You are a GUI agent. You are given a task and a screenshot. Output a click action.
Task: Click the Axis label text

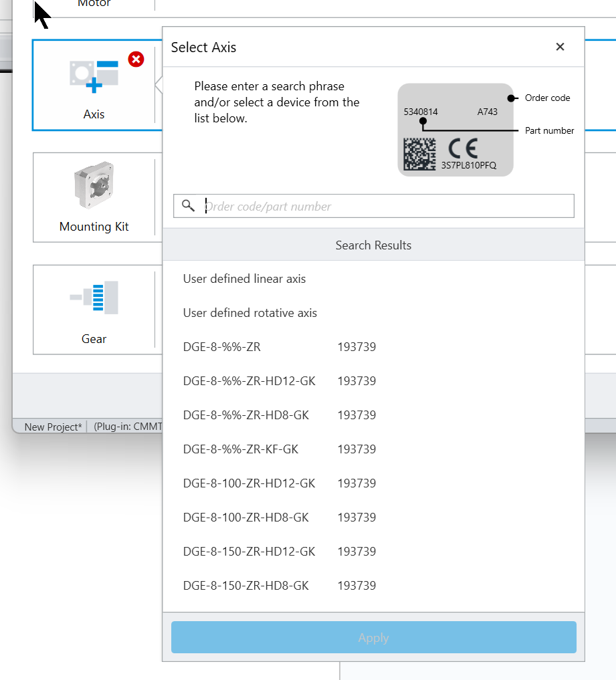94,114
